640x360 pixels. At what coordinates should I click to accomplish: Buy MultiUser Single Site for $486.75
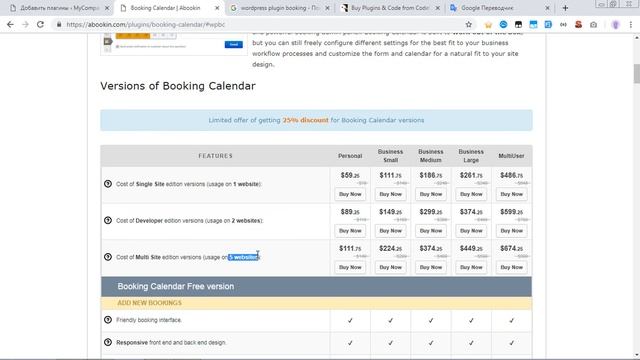click(x=511, y=194)
